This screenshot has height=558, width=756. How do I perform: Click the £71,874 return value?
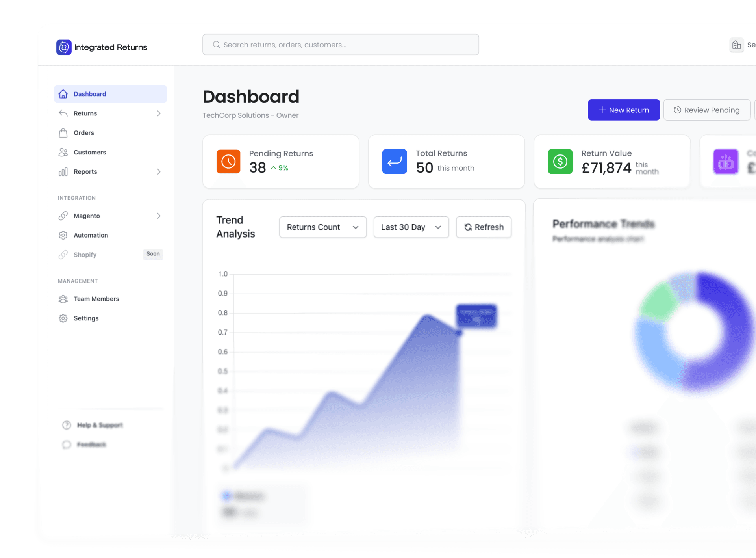pyautogui.click(x=606, y=168)
